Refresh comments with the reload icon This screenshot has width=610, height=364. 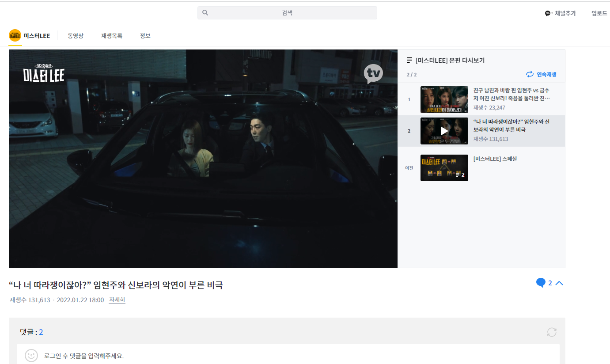click(x=552, y=332)
